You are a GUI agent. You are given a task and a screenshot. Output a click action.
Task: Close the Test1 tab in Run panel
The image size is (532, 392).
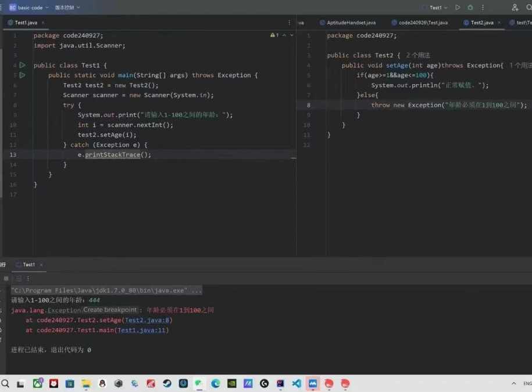[41, 265]
